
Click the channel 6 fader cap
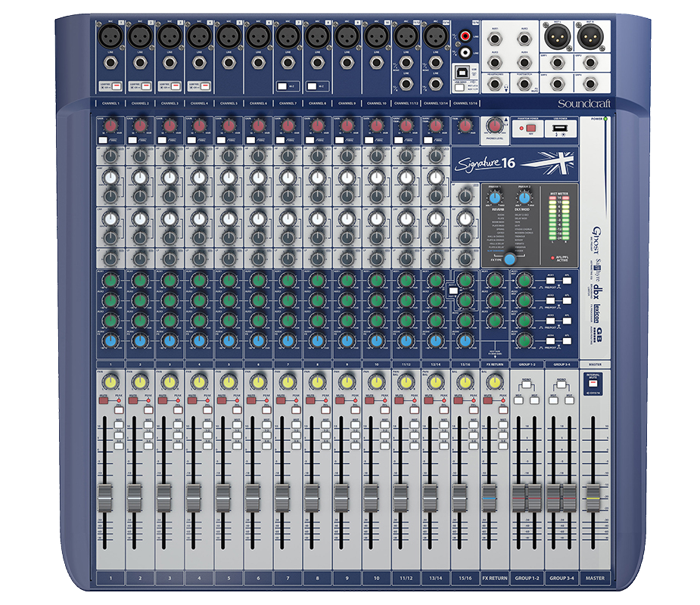tap(253, 498)
